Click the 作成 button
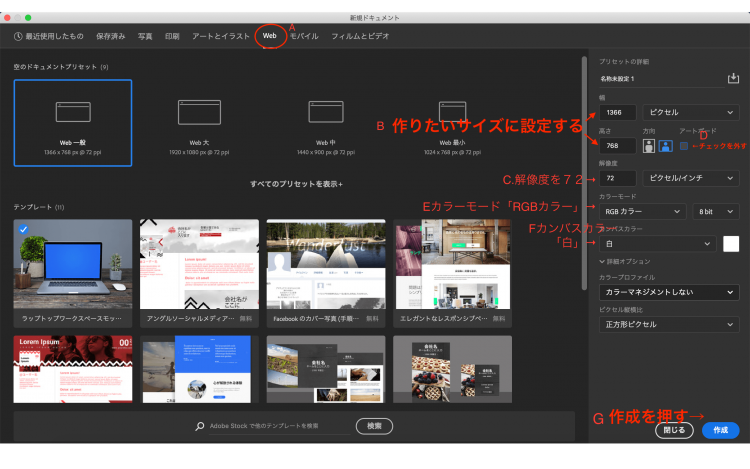Screen dimensions: 750x469 tap(720, 430)
